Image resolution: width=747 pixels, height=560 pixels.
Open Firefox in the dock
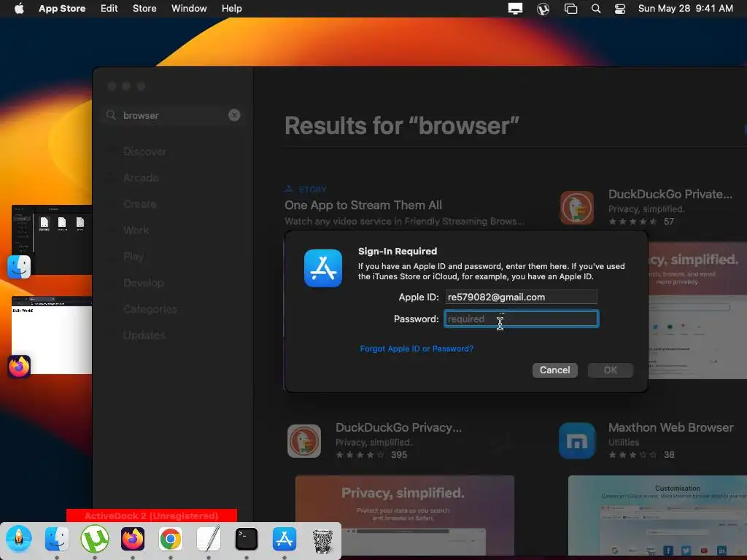pos(133,539)
